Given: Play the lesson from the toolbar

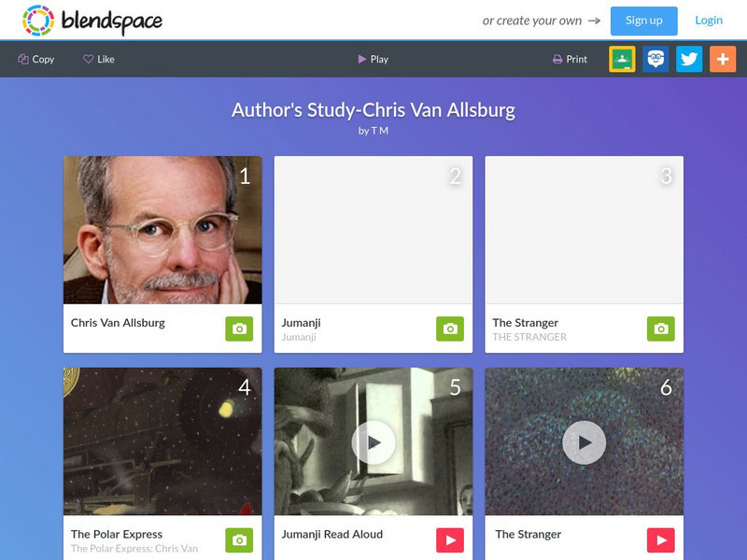Looking at the screenshot, I should pyautogui.click(x=373, y=59).
